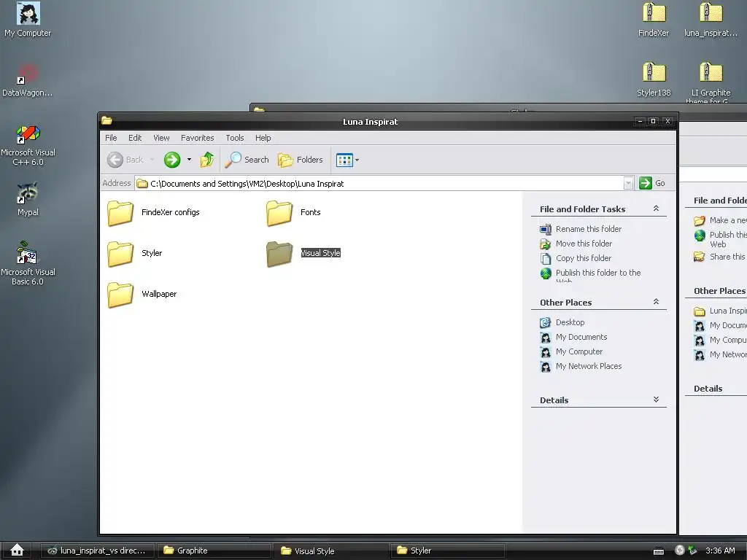Viewport: 747px width, 560px height.
Task: Switch to Graphite taskbar window
Action: (x=214, y=551)
